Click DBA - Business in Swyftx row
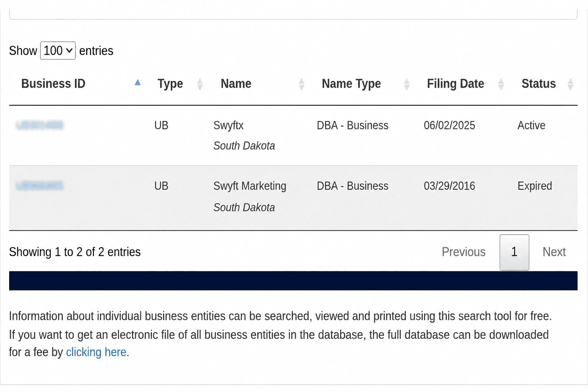 coord(353,126)
